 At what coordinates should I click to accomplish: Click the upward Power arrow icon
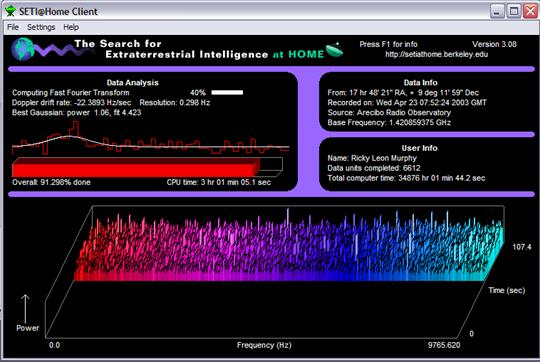tap(25, 309)
